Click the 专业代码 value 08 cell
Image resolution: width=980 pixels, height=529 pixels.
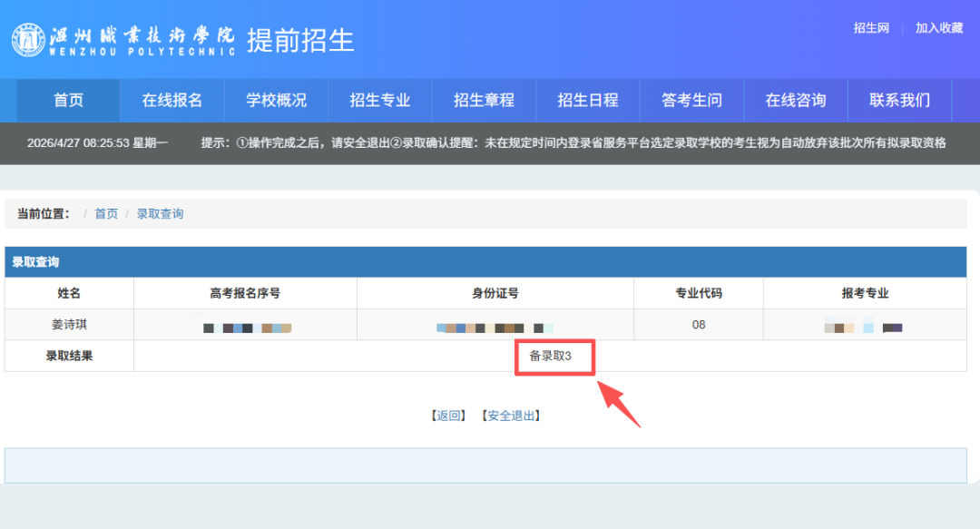[698, 324]
